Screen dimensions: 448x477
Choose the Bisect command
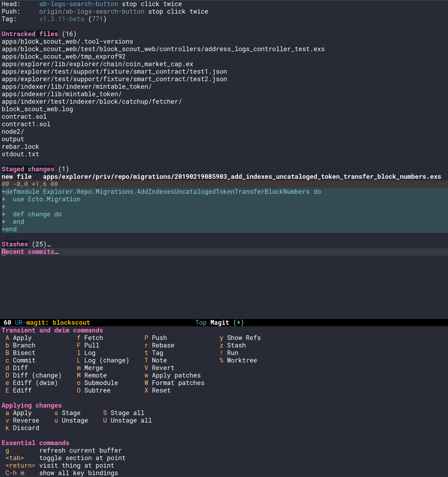tap(20, 353)
